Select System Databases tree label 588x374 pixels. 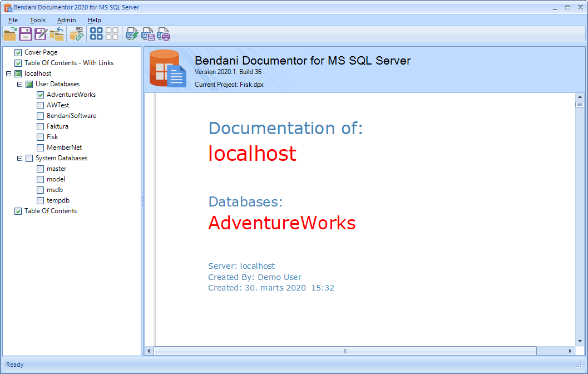(62, 158)
